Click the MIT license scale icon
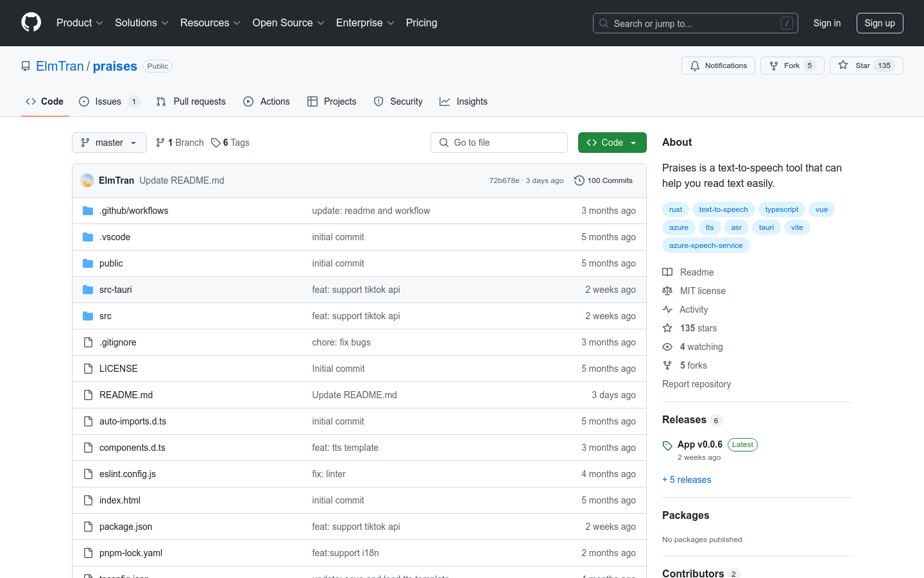This screenshot has width=924, height=578. pyautogui.click(x=667, y=291)
